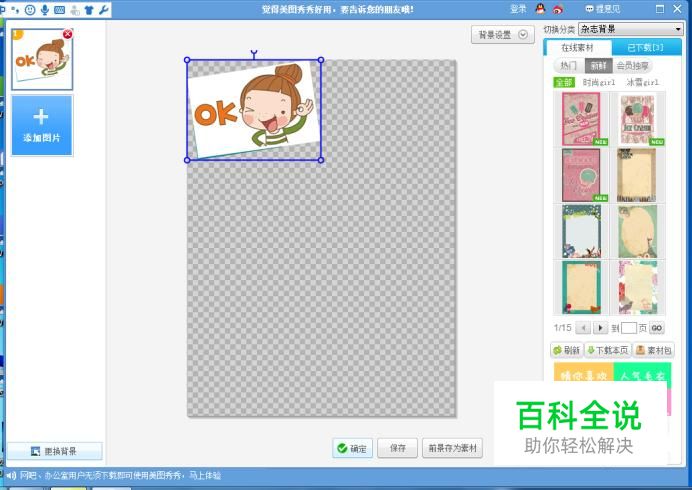Switch to the 已下载 tab

646,47
